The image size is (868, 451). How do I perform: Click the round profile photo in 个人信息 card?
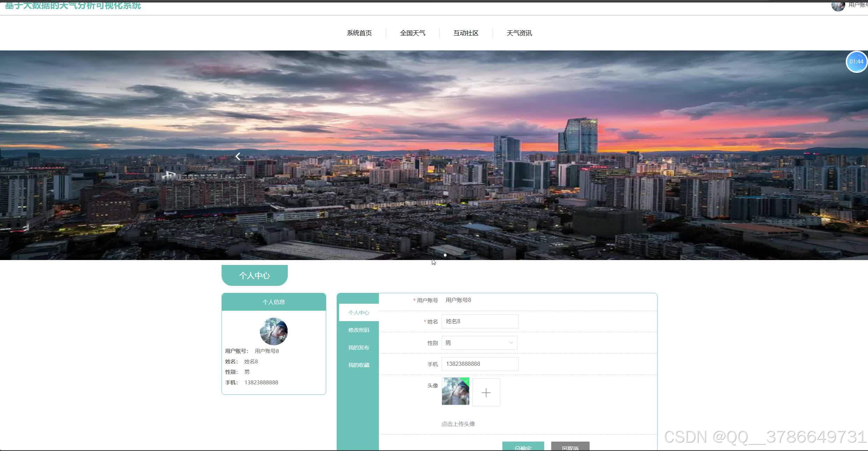274,331
